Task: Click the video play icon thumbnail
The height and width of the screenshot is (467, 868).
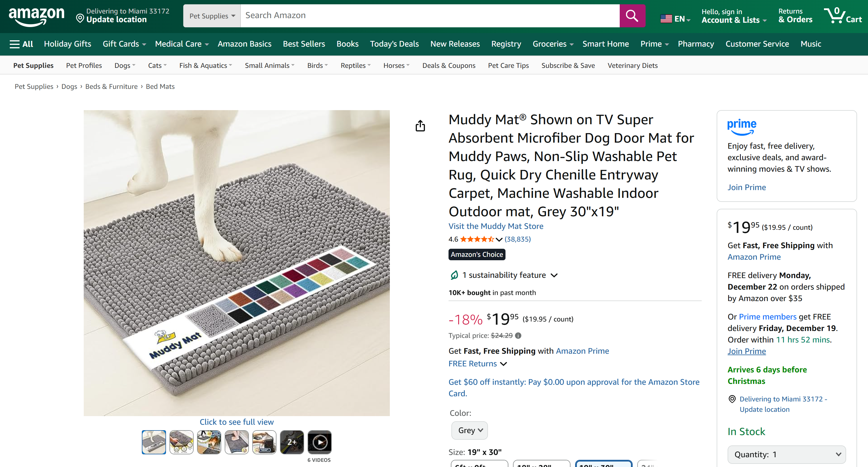Action: 319,441
